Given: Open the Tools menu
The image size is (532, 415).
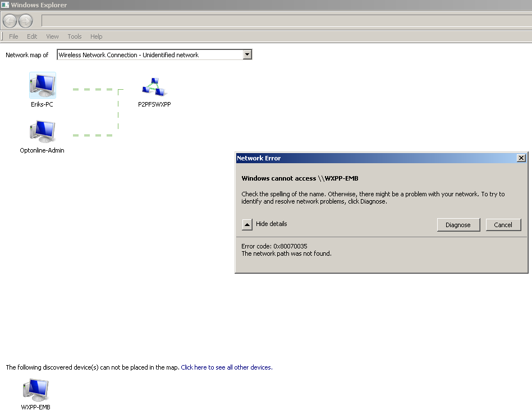Looking at the screenshot, I should pos(75,36).
